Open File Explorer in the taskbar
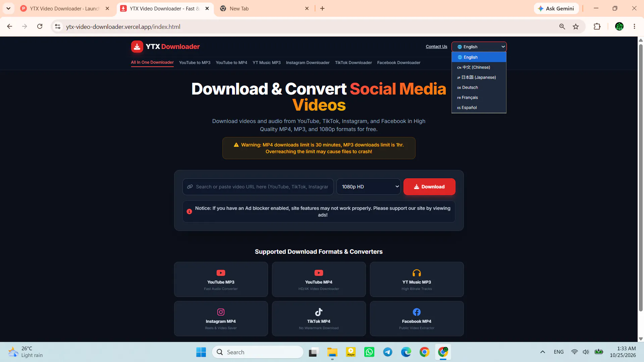Image resolution: width=644 pixels, height=362 pixels. 332,352
